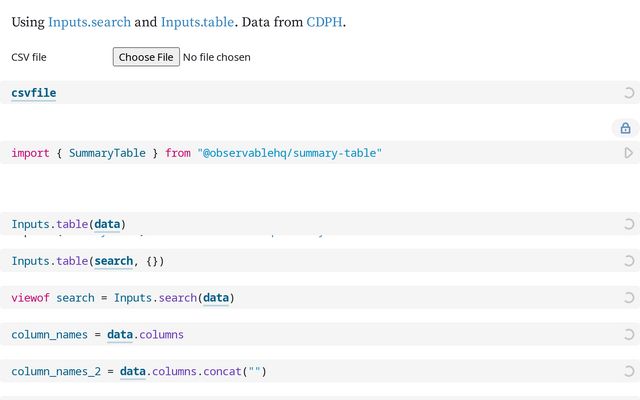Image resolution: width=640 pixels, height=400 pixels.
Task: Click the csvfile variable in code cell
Action: coord(33,93)
